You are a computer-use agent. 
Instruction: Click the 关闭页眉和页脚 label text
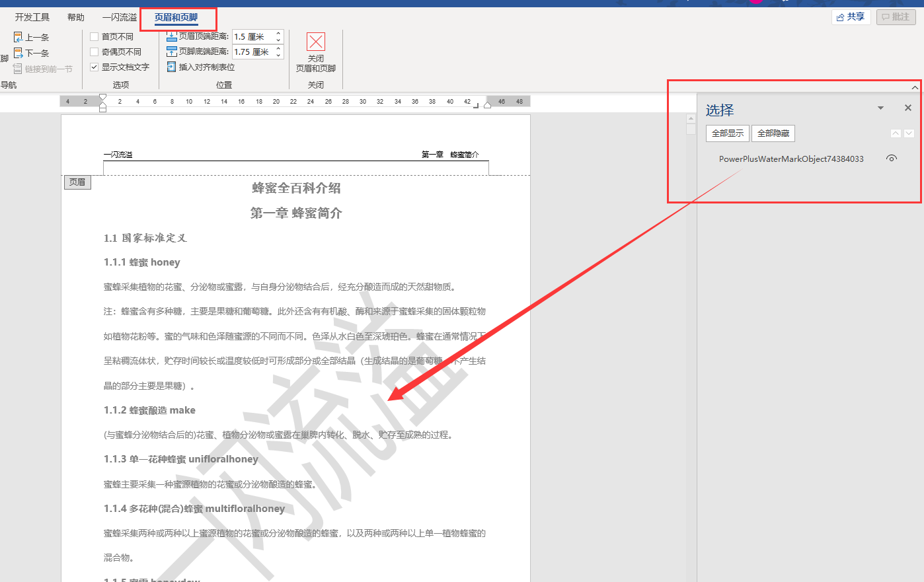pyautogui.click(x=316, y=63)
